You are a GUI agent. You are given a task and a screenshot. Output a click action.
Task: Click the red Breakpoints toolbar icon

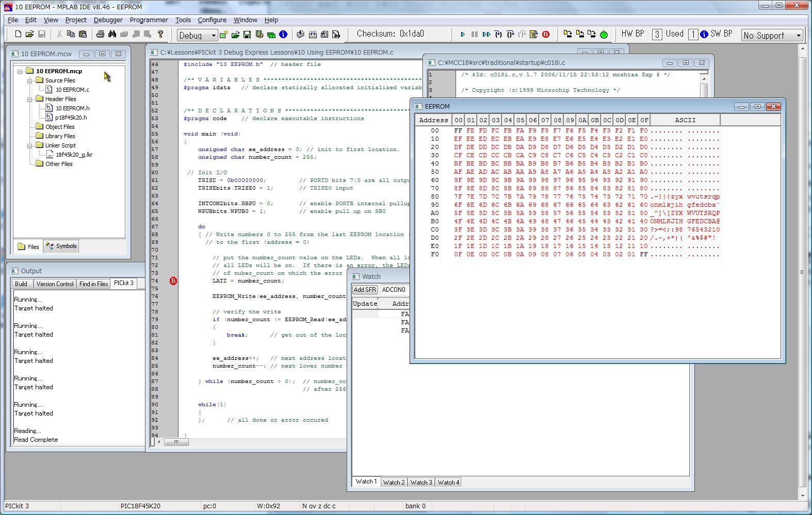point(546,35)
